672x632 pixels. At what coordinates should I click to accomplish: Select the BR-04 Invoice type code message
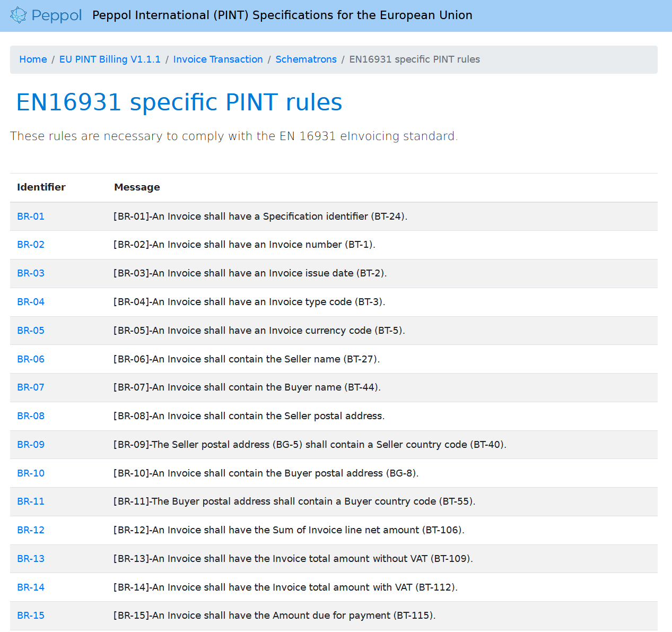click(x=249, y=302)
